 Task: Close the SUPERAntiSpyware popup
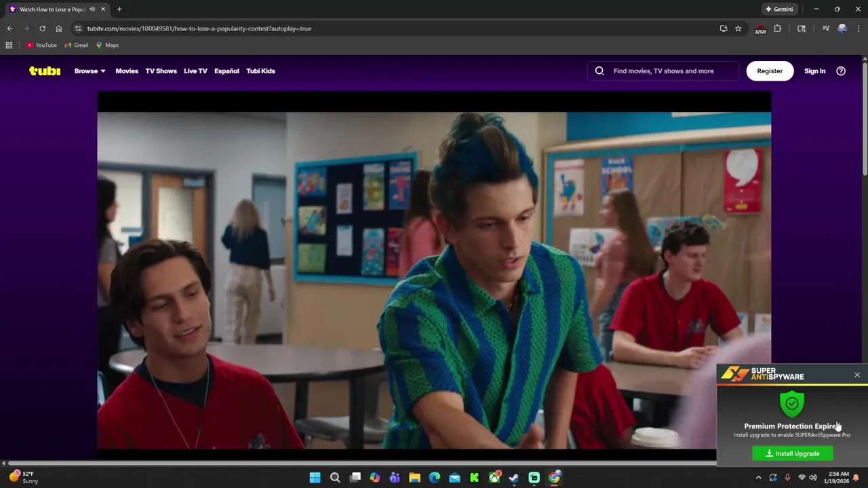point(857,375)
